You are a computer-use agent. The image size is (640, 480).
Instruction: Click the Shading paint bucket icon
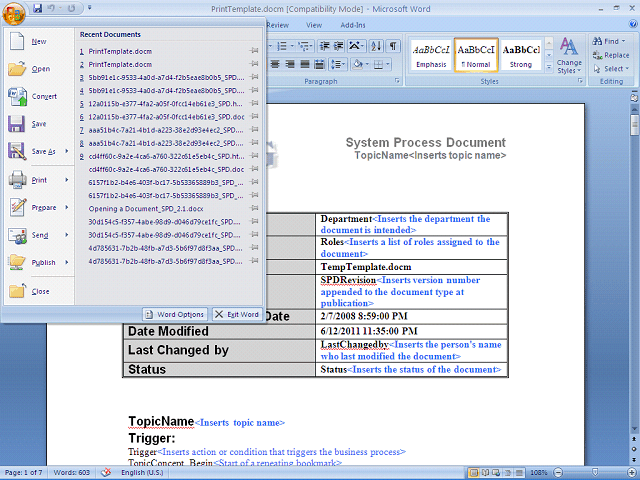(358, 64)
